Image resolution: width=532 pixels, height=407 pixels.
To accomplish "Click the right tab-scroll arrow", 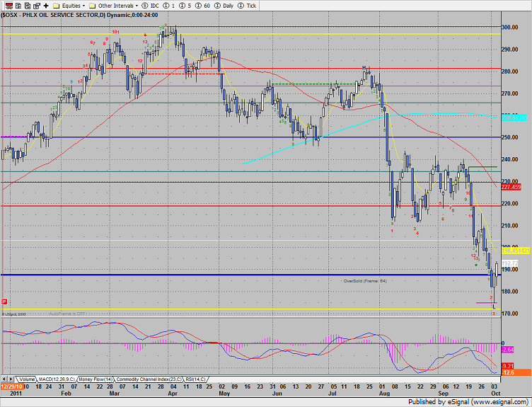I will point(11,379).
